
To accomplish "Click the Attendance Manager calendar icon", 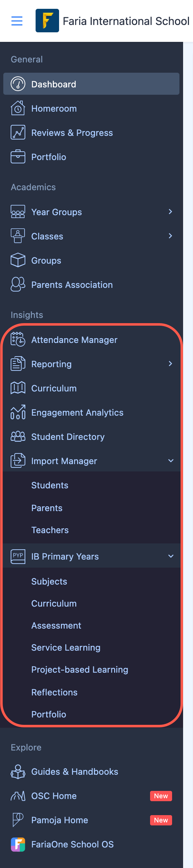I will click(18, 340).
